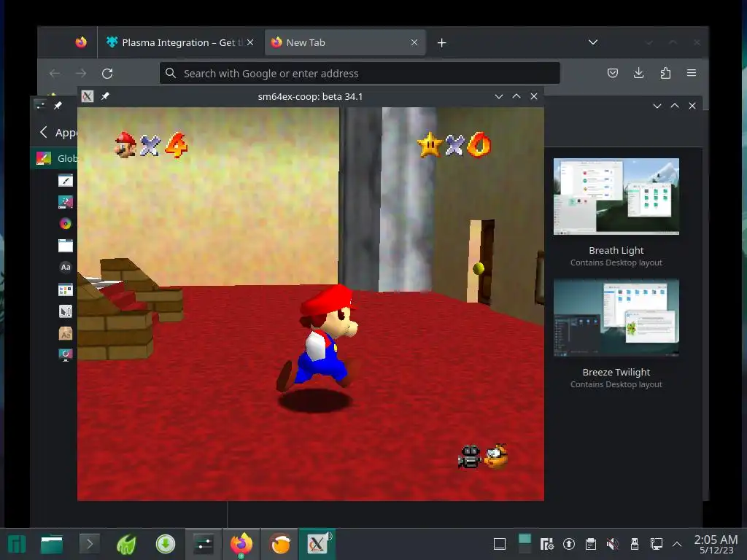This screenshot has height=560, width=747.
Task: Focus the Firefox address search bar
Action: point(360,74)
